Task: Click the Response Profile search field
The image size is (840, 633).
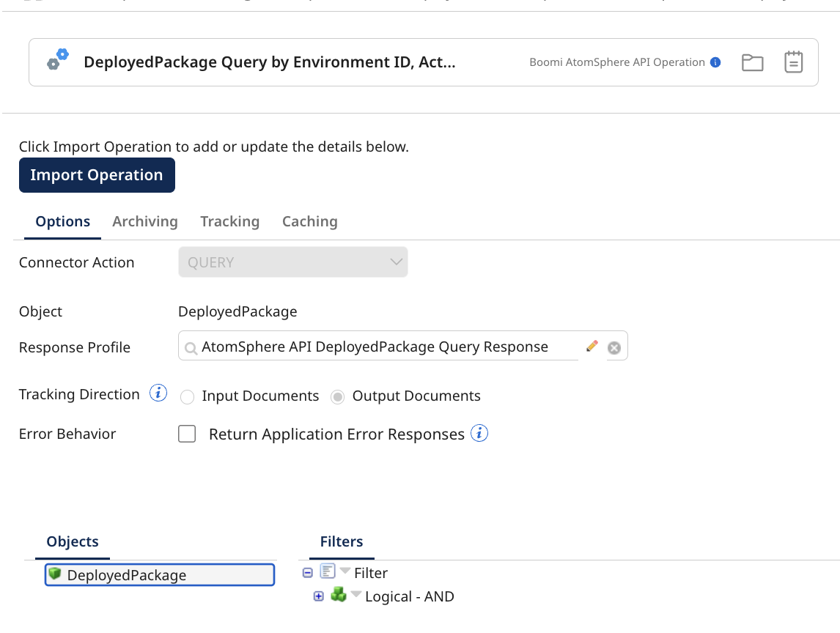Action: coord(381,347)
